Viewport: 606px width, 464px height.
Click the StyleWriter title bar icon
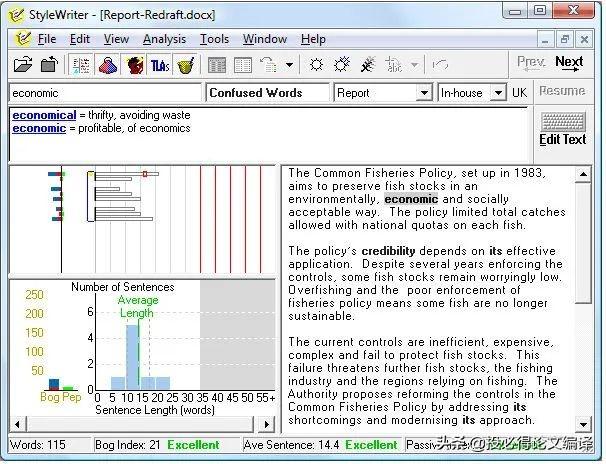(x=16, y=15)
